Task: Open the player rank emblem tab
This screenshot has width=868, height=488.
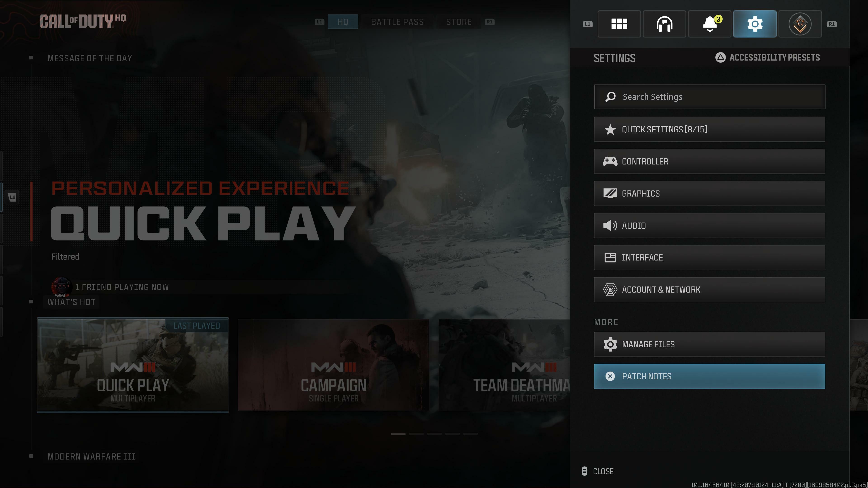Action: coord(800,24)
